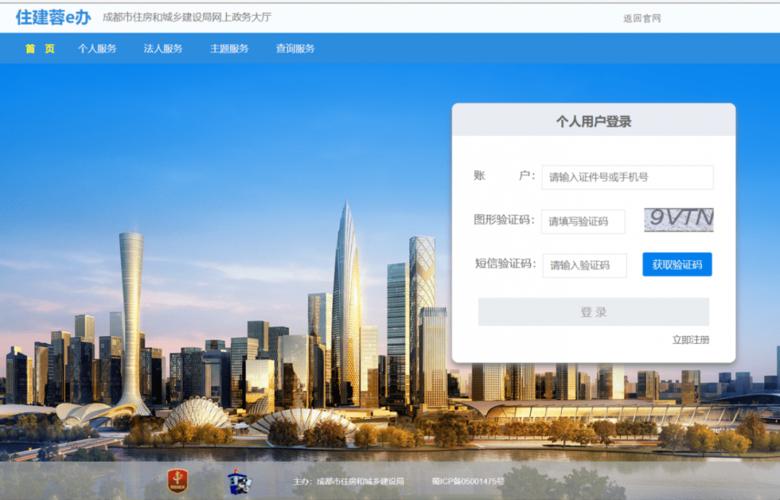The width and height of the screenshot is (780, 500).
Task: Click the 短信验证码 SMS code input field
Action: (x=584, y=265)
